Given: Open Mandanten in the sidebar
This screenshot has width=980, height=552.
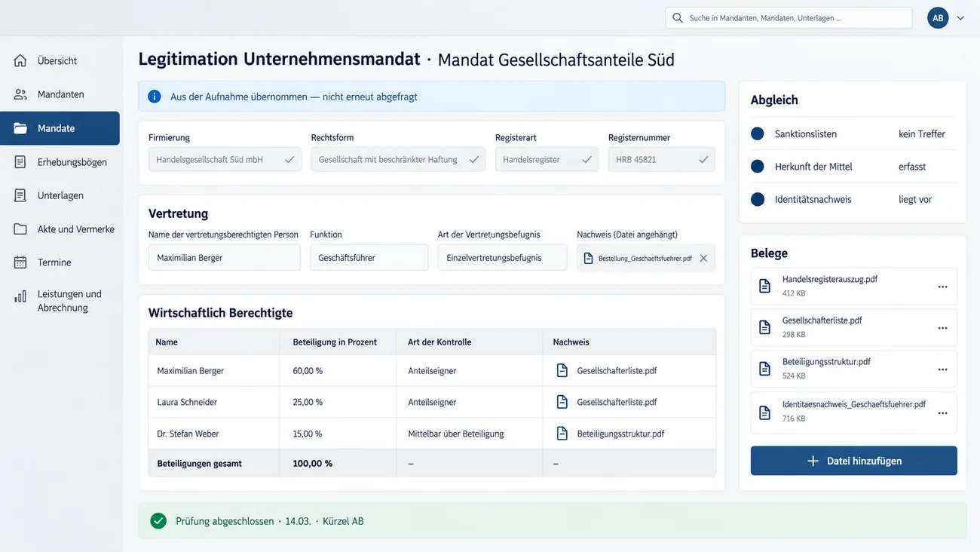Looking at the screenshot, I should [x=60, y=94].
